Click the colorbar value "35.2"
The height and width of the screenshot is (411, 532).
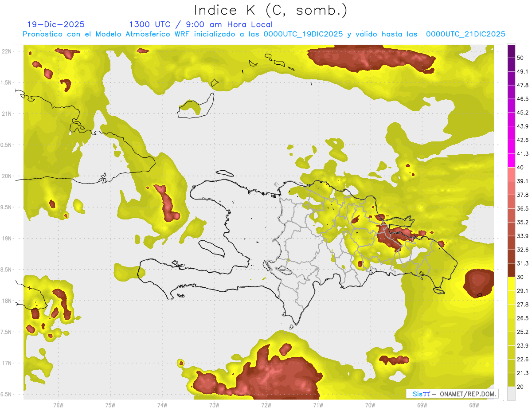523,222
